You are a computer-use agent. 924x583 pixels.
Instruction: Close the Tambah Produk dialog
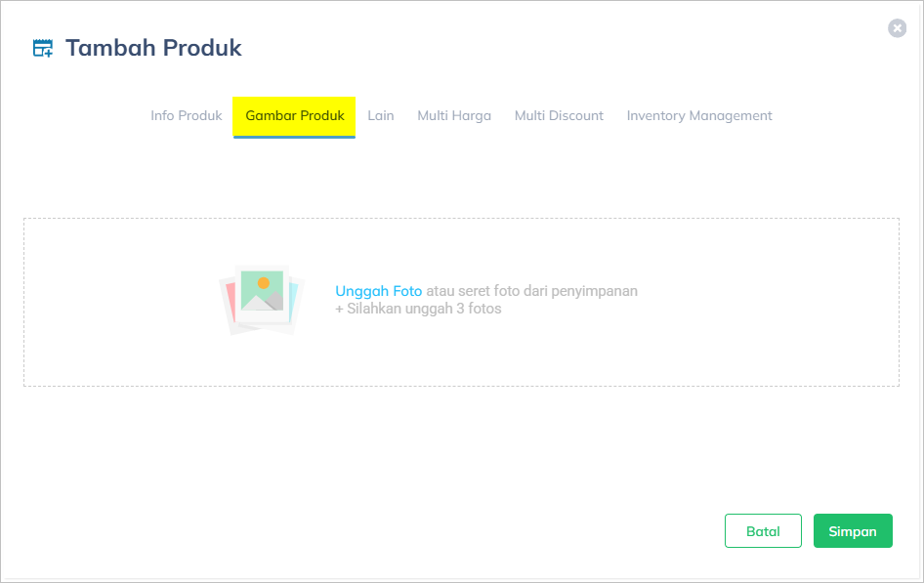[897, 28]
